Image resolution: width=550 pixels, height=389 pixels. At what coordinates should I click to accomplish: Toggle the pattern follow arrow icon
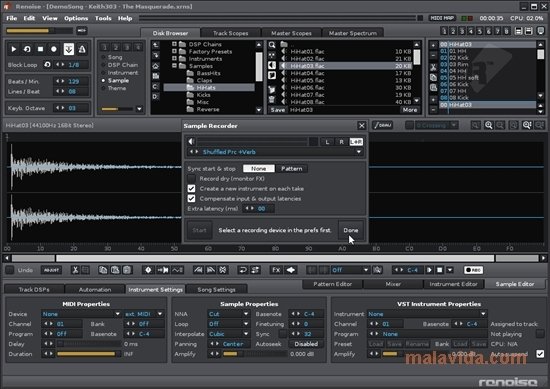tap(69, 49)
